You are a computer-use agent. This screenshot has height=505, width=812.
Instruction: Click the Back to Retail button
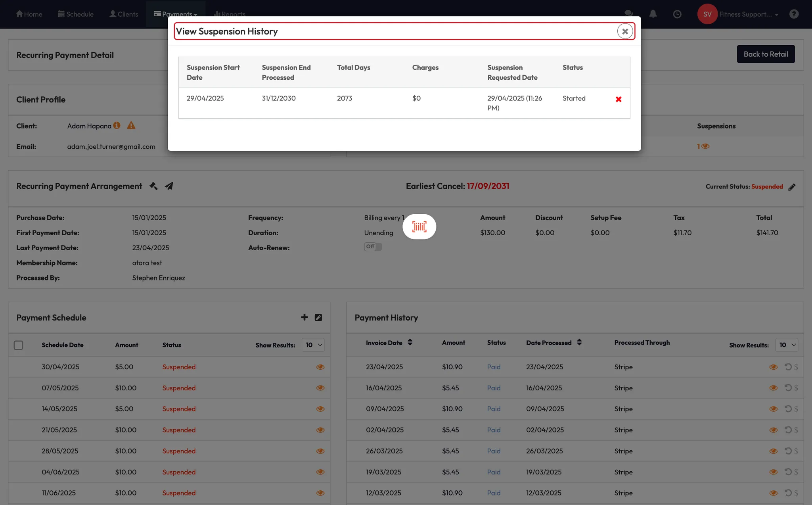pyautogui.click(x=766, y=54)
